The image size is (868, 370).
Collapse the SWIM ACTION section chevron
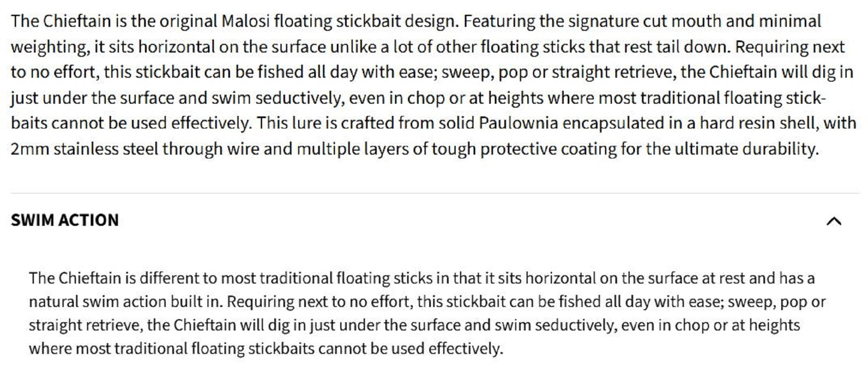click(833, 221)
